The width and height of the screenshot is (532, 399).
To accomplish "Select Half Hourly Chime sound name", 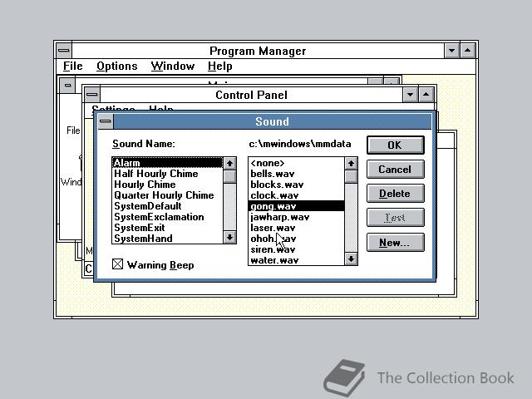I will 168,174.
